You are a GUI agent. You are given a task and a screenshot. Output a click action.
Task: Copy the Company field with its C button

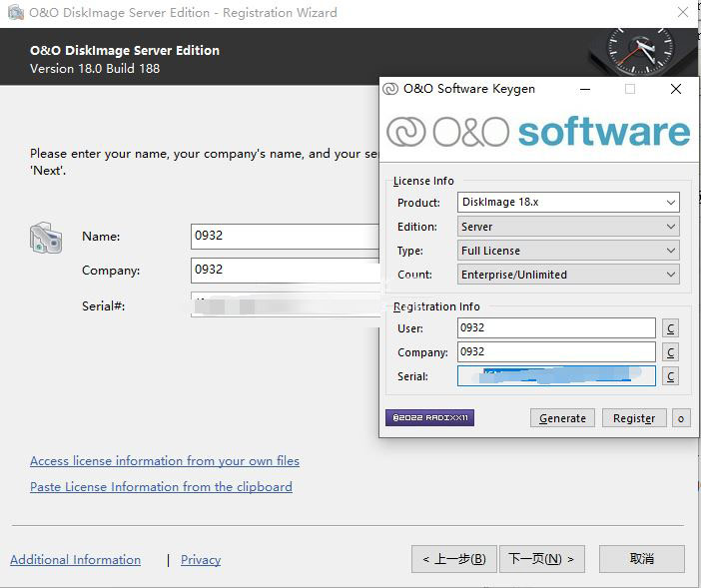click(670, 352)
